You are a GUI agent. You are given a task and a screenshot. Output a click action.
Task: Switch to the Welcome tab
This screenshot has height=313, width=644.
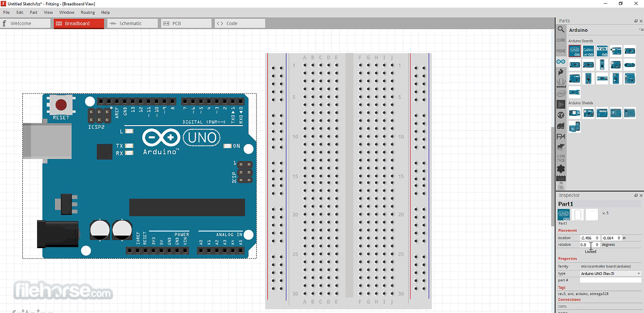(x=26, y=23)
